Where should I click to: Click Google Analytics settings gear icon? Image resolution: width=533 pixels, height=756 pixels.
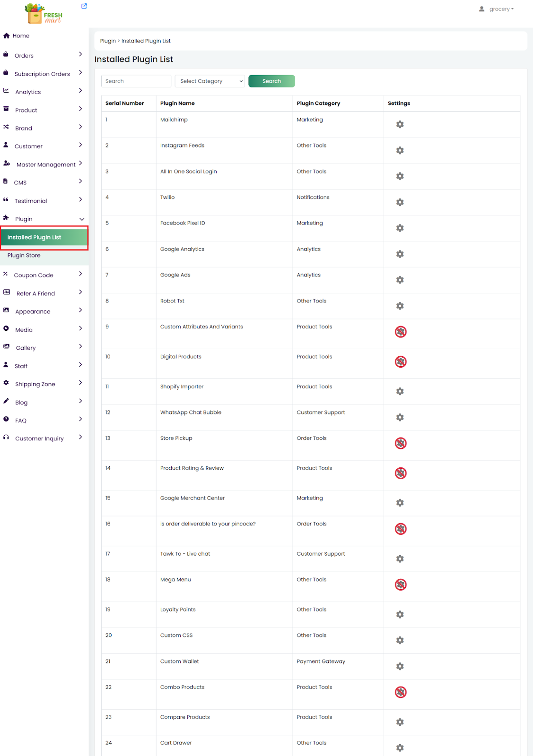[x=400, y=254]
